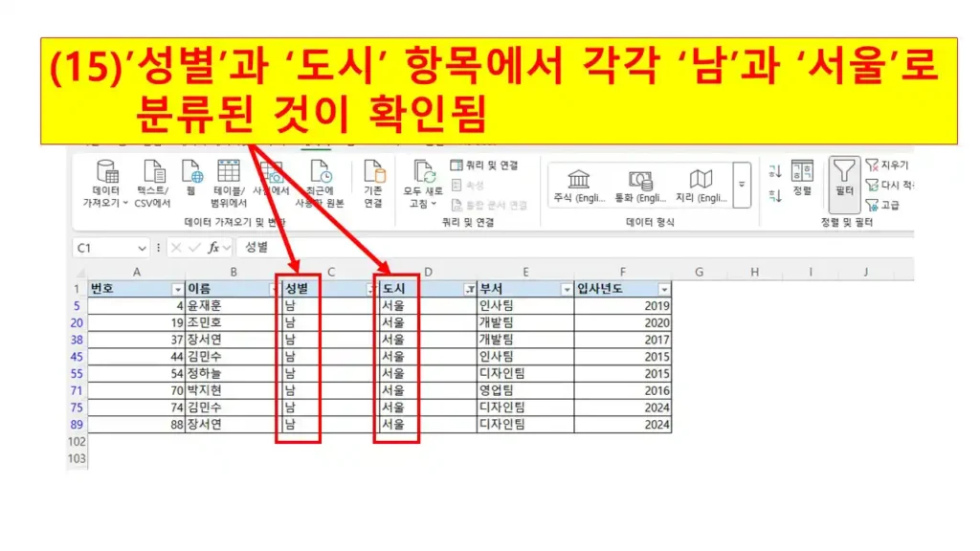Pick the 통화 (Currencies) data type
Viewport: 980px width, 551px height.
click(640, 186)
